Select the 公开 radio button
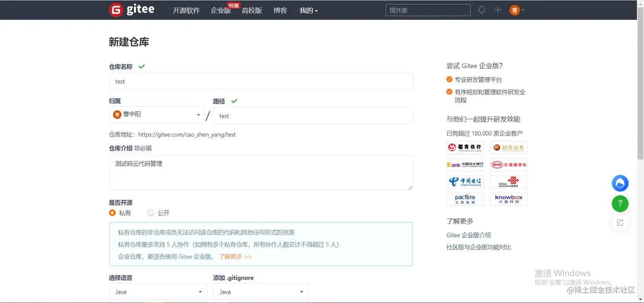Screen dimensions: 644x303 (x=150, y=213)
